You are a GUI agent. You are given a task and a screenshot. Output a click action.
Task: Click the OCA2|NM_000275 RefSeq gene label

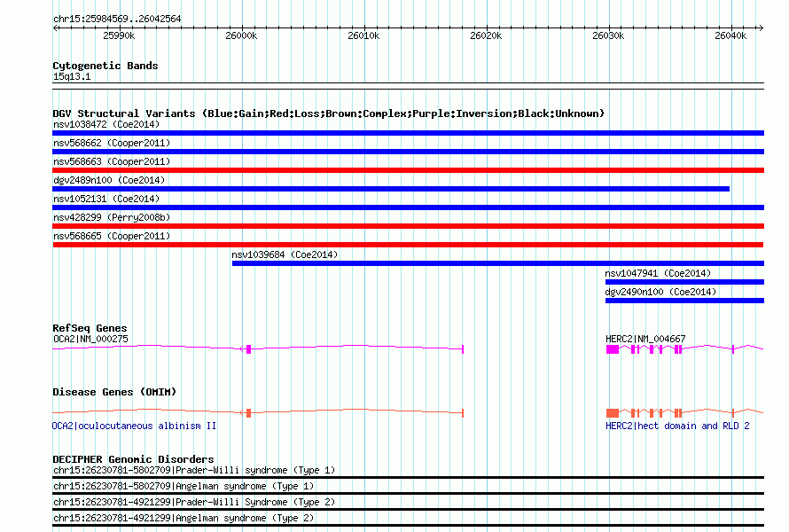click(90, 339)
